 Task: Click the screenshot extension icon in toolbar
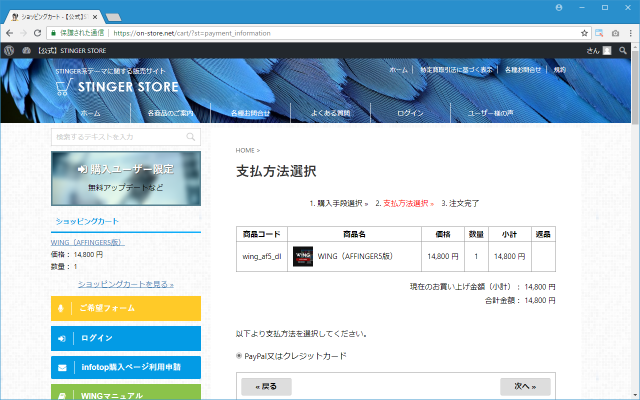599,33
